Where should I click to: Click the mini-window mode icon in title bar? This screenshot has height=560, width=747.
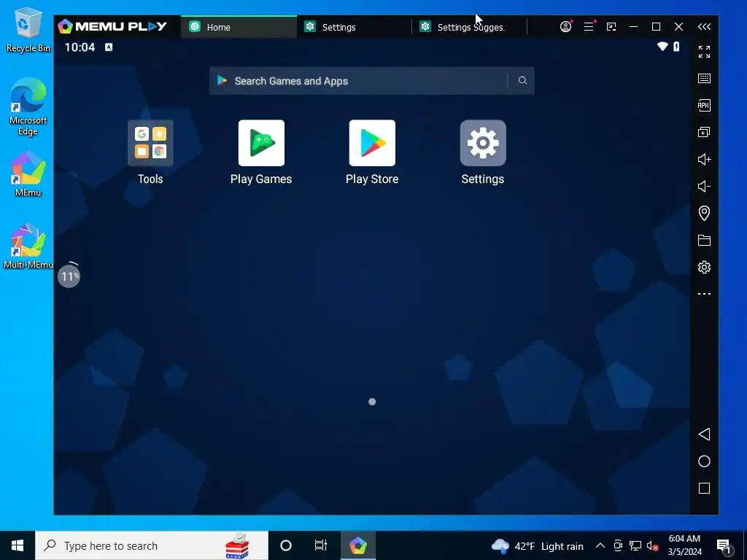click(611, 27)
